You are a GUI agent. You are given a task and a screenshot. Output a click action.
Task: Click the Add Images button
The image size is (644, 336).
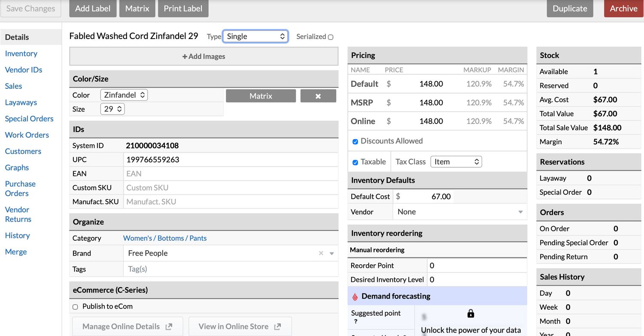204,56
